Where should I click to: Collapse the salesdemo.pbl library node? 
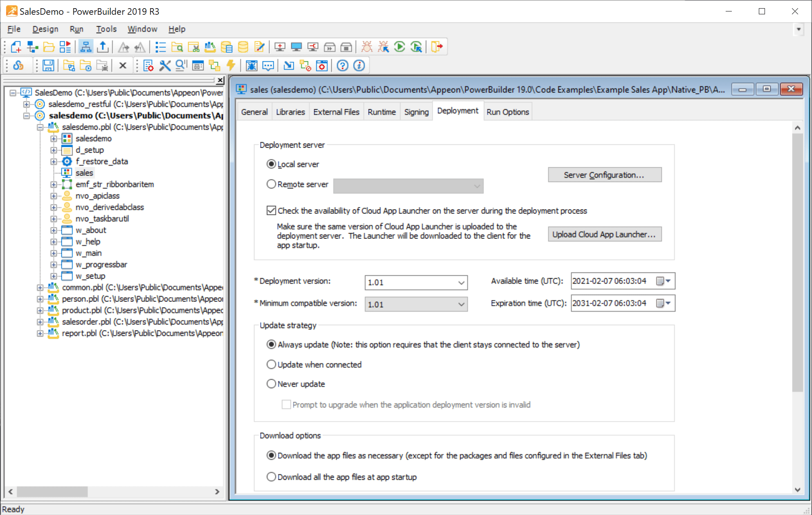pyautogui.click(x=40, y=127)
